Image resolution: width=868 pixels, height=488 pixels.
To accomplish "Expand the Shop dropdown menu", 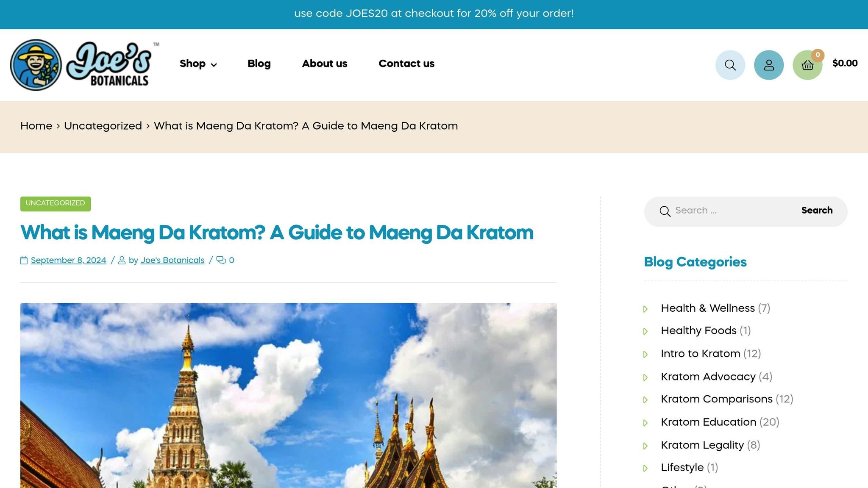I will (x=198, y=64).
